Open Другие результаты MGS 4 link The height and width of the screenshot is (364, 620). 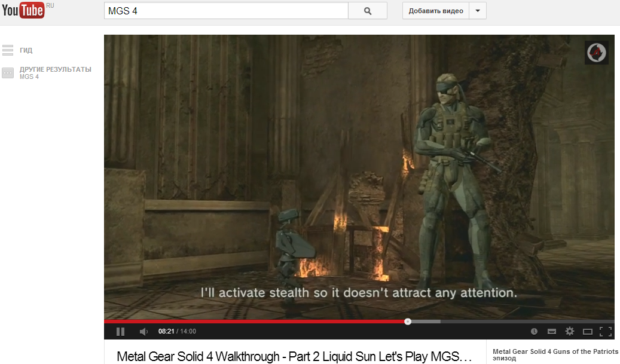[56, 73]
